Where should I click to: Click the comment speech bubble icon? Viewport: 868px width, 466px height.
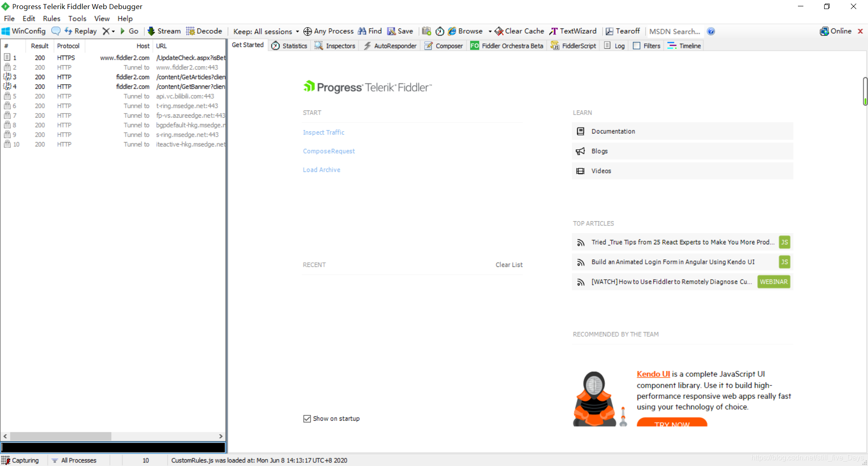point(56,31)
